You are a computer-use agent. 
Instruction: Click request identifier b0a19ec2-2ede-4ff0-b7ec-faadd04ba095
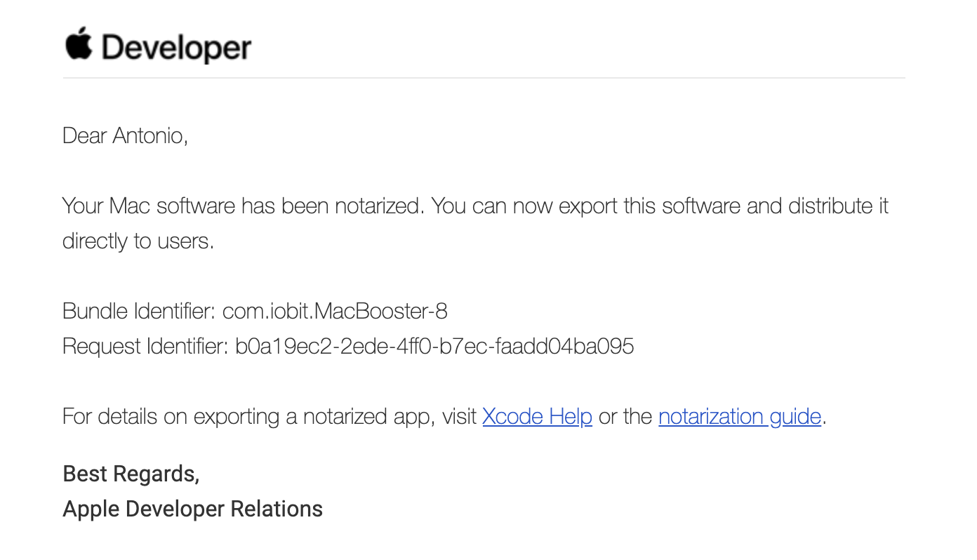tap(434, 346)
